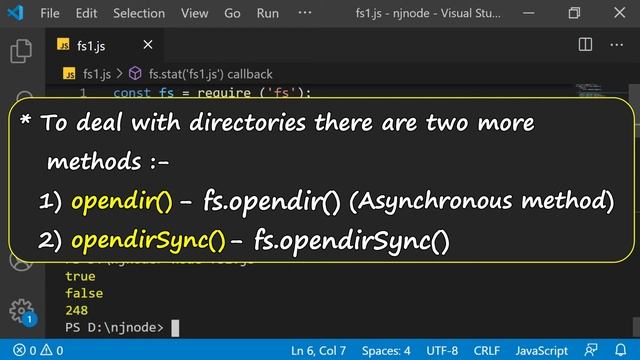This screenshot has height=360, width=640.
Task: Open the View menu
Action: [x=194, y=13]
